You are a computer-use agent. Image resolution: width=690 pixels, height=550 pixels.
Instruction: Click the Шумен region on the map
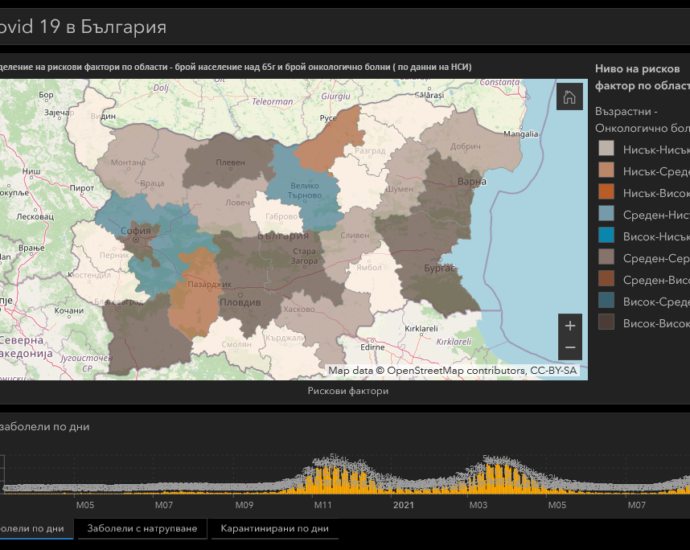pyautogui.click(x=400, y=187)
